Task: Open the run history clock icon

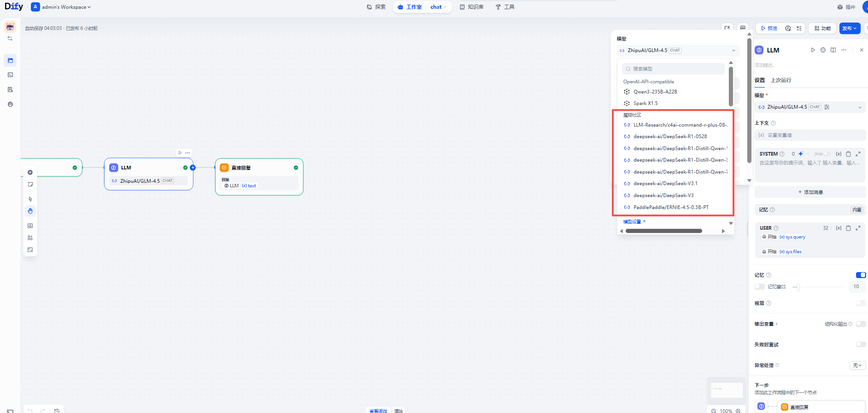Action: pos(788,28)
